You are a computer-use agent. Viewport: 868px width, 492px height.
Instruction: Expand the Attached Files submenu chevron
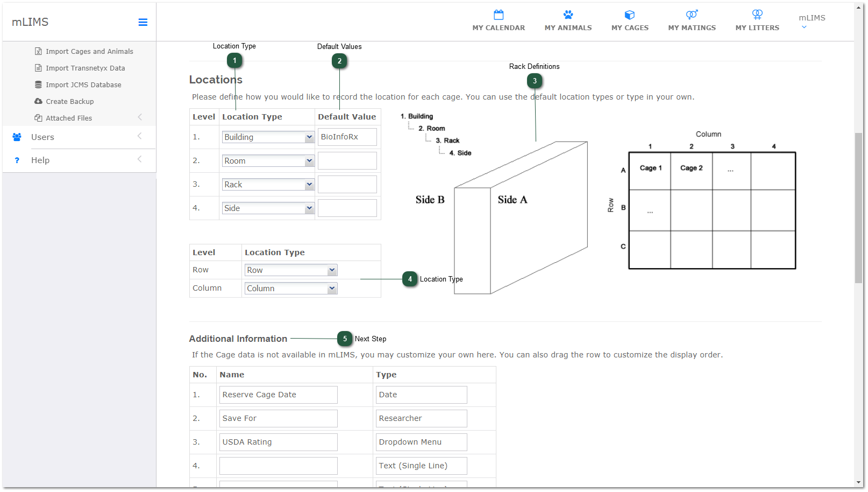140,117
